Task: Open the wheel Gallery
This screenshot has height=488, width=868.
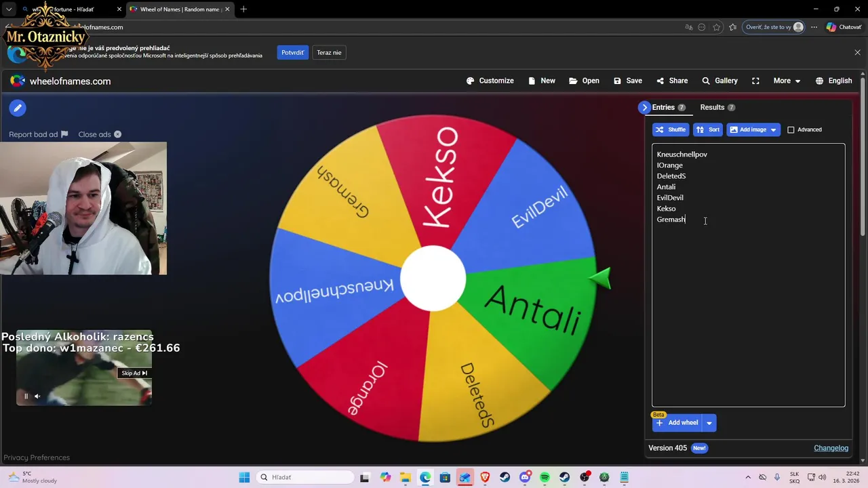Action: click(x=719, y=81)
